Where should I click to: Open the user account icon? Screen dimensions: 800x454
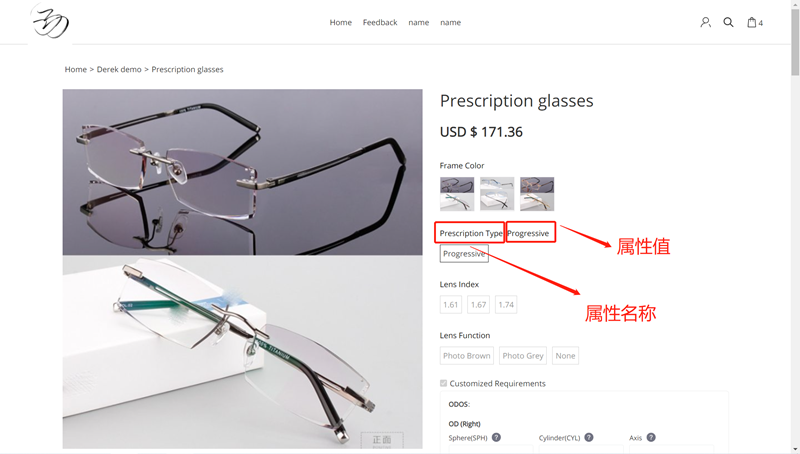pos(705,22)
